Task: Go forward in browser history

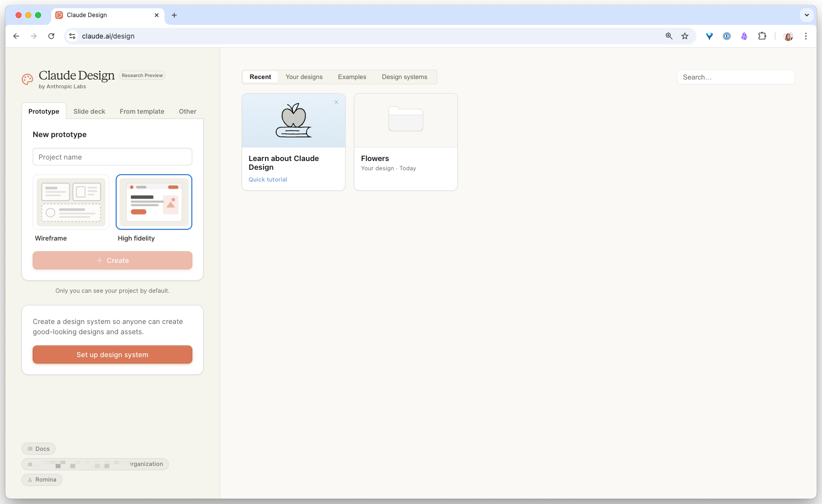Action: click(x=34, y=36)
